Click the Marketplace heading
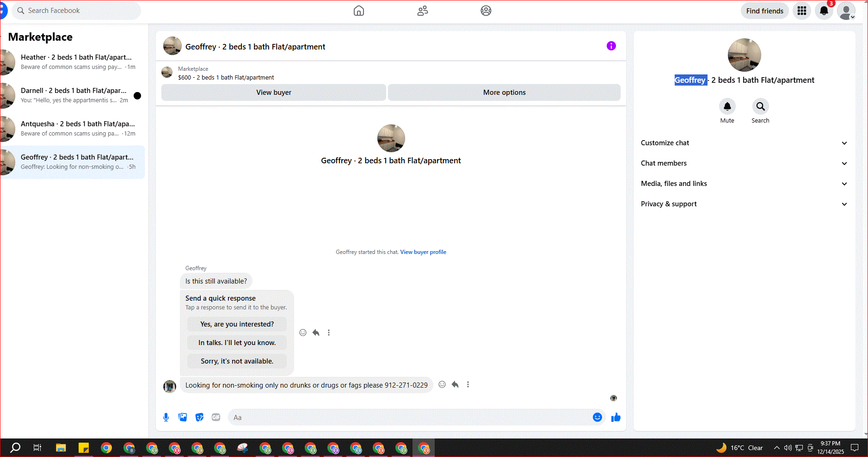 tap(40, 37)
